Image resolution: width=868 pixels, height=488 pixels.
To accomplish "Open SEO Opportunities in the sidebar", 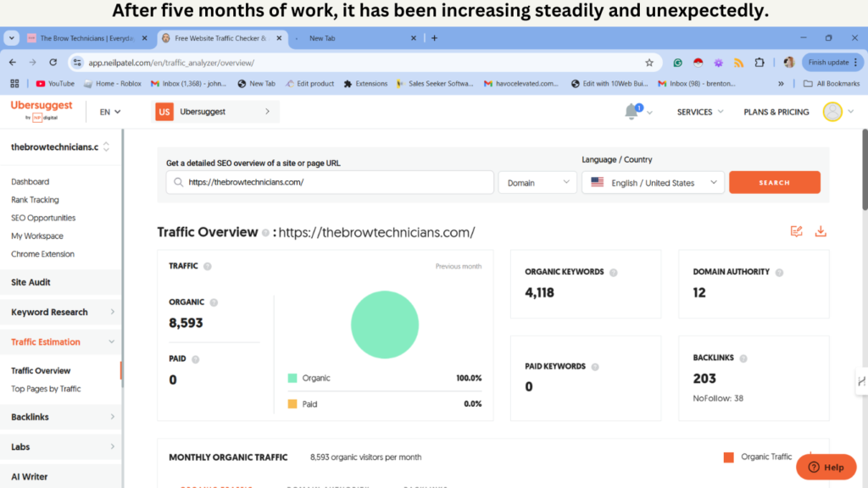I will pyautogui.click(x=43, y=218).
